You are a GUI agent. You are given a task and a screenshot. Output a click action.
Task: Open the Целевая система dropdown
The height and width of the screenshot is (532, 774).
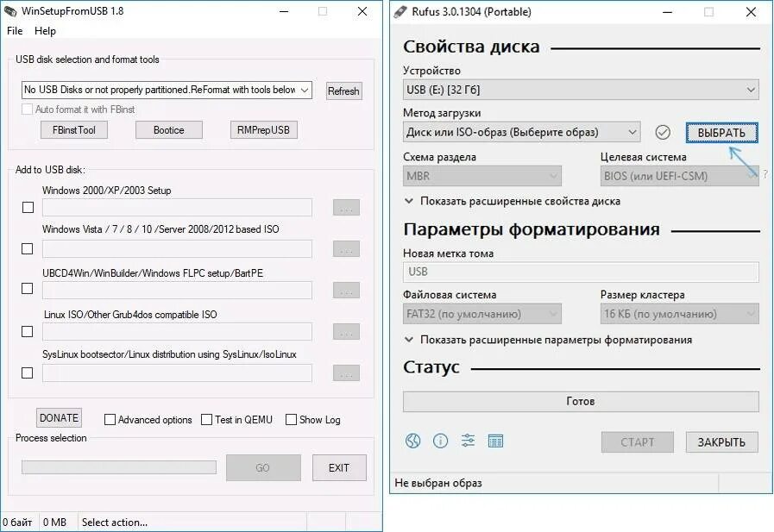[x=680, y=176]
